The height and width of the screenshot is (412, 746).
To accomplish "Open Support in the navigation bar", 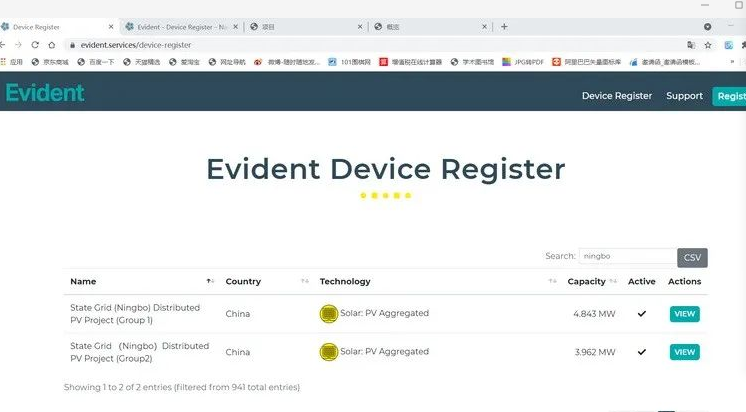I will pos(684,96).
